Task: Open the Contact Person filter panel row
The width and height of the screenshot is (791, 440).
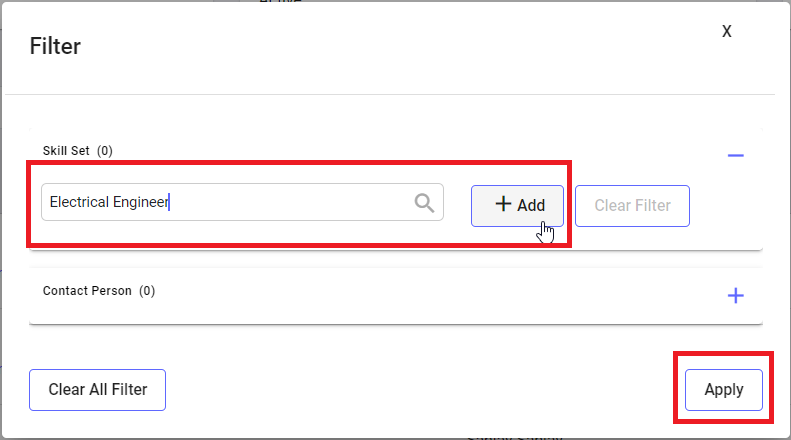Action: point(396,296)
